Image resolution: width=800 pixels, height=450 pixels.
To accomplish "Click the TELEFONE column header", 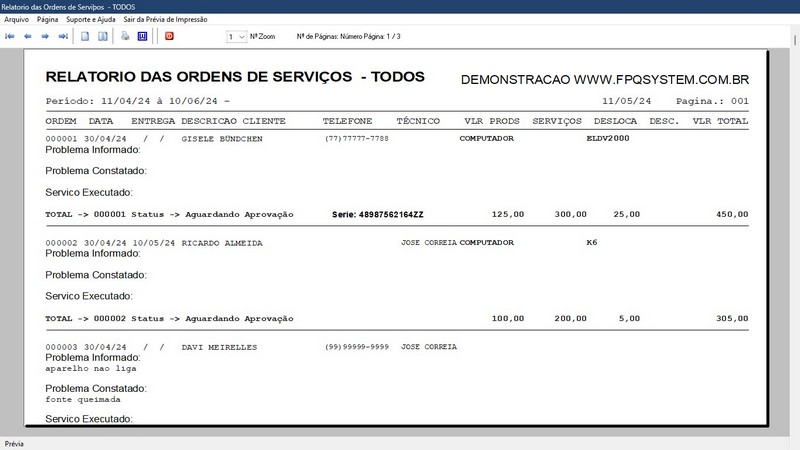I will point(347,121).
